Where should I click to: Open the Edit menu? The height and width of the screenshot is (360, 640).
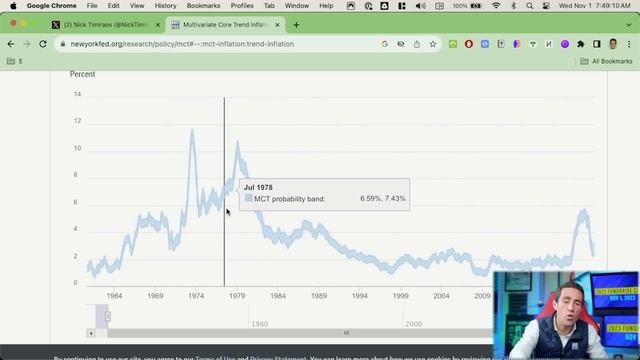tap(113, 6)
